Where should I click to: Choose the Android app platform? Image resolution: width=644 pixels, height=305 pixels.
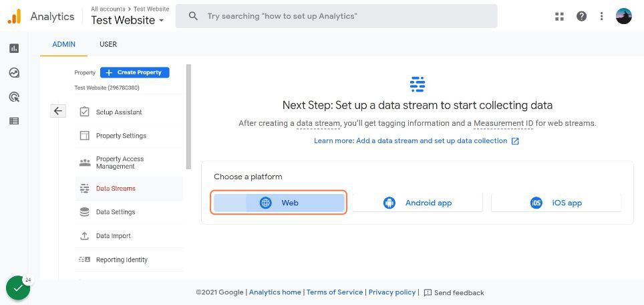click(x=418, y=203)
